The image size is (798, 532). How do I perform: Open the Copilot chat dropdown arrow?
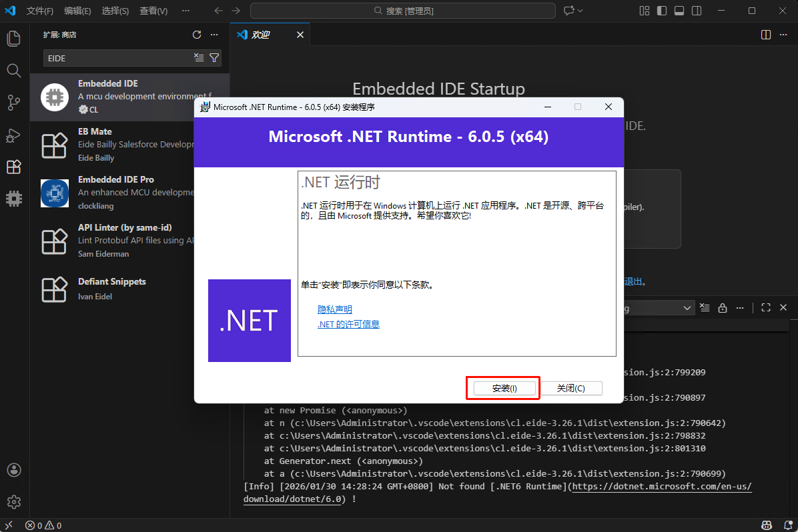580,11
